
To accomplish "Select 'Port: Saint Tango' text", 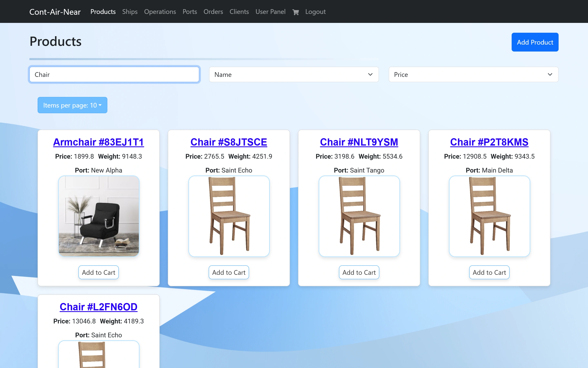I will 359,170.
